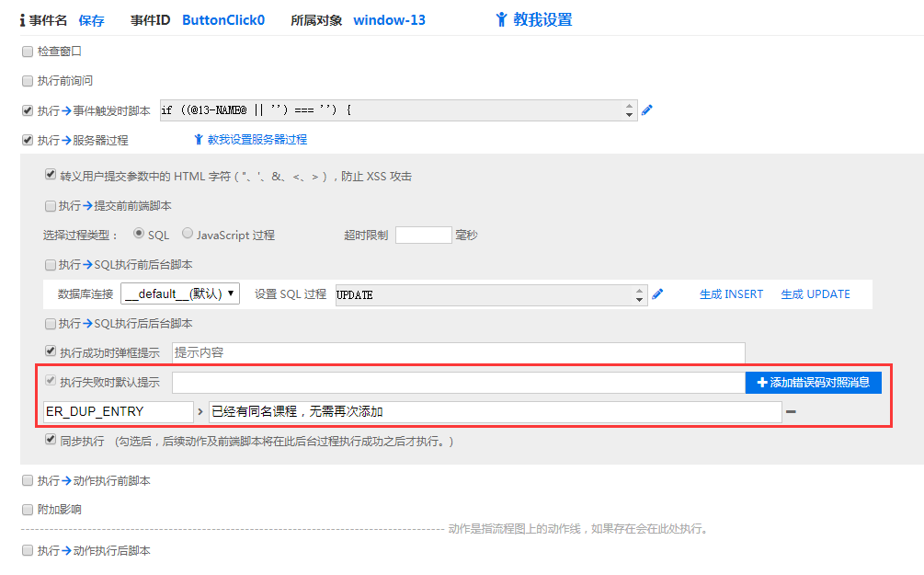Click 添加错误码对照消息 button
Viewport: 924px width, 575px height.
(x=813, y=382)
